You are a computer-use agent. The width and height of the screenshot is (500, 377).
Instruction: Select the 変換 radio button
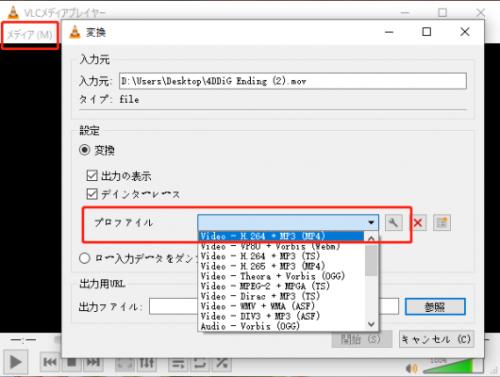[x=85, y=150]
